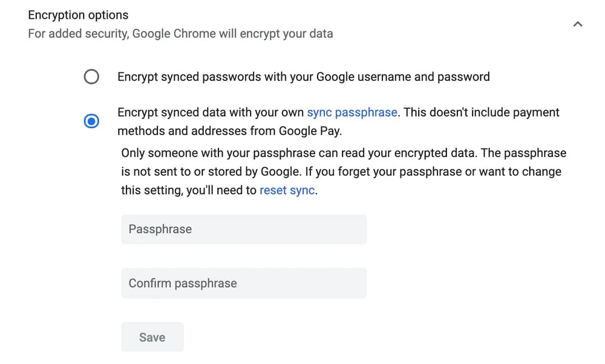Click the "methods and addresses from Google Pay" text

tap(229, 131)
